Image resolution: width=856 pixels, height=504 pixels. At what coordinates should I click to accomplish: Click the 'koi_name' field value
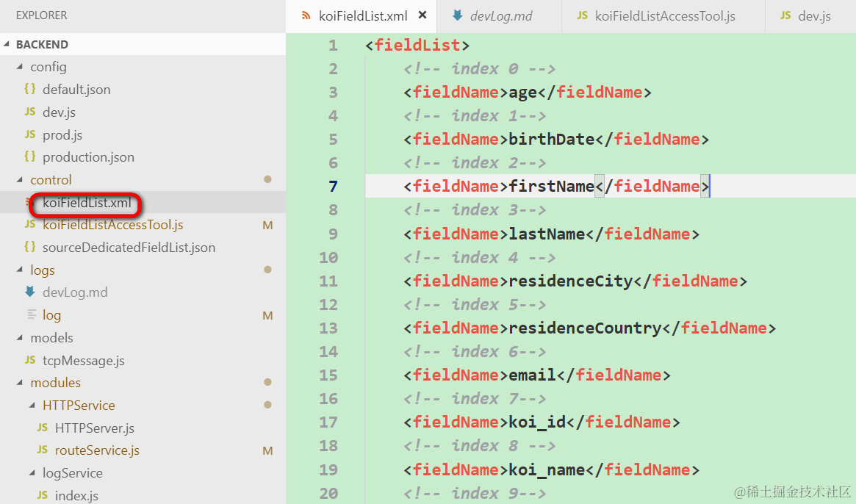pos(547,469)
